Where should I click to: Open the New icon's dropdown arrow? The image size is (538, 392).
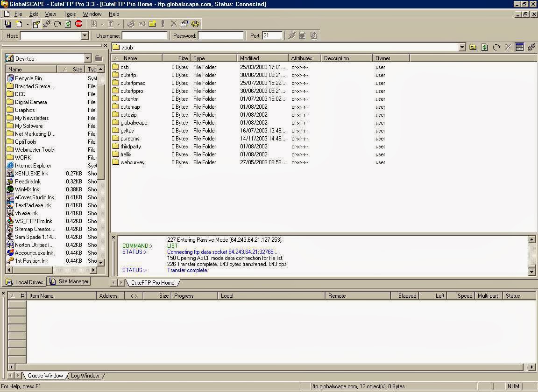(x=28, y=24)
